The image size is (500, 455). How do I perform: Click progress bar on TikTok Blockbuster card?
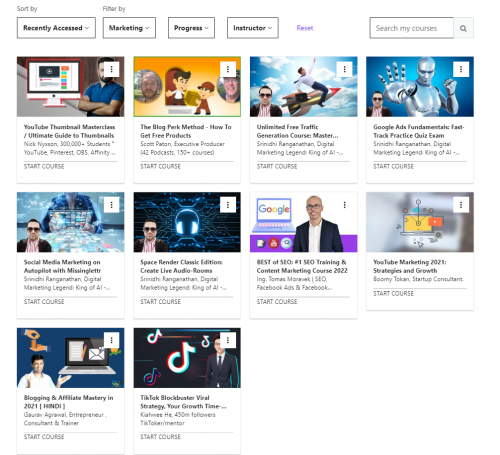(x=187, y=432)
